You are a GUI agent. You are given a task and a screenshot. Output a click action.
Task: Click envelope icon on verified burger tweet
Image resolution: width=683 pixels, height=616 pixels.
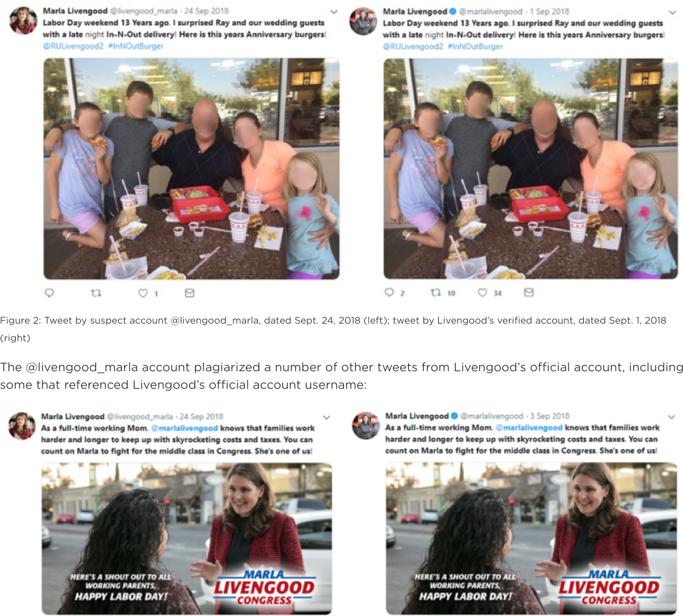[x=529, y=292]
